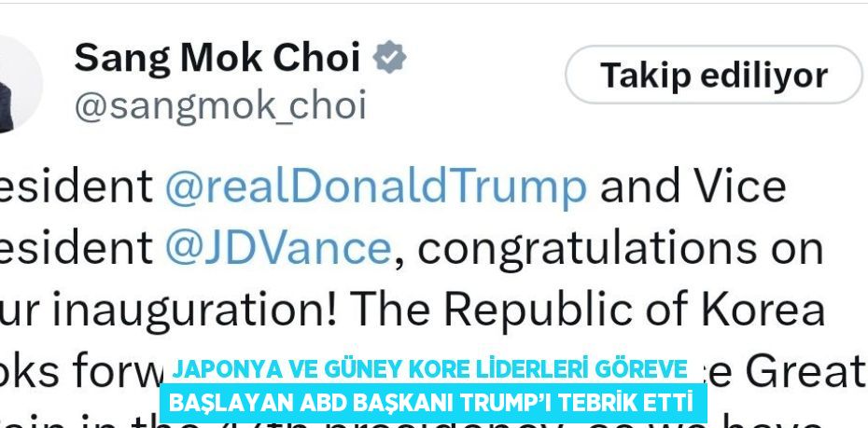868x428 pixels.
Task: Open the @realDonaldTrump mention link
Action: (375, 186)
